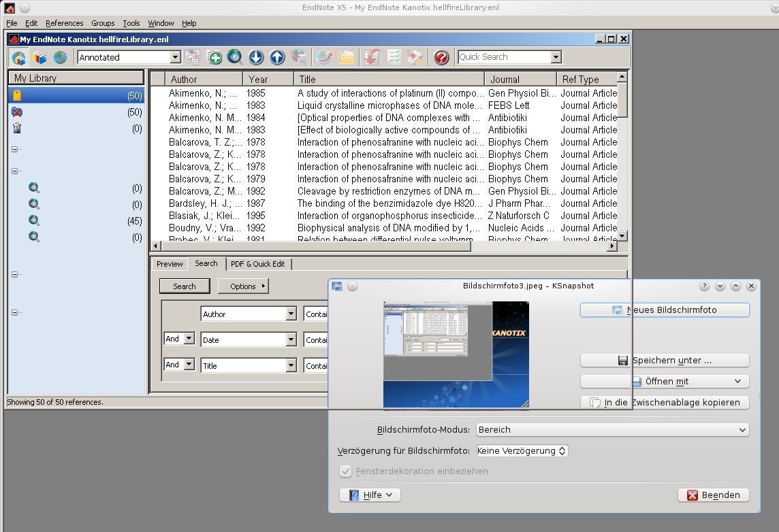Sort references by the Year column header
Image resolution: width=779 pixels, height=532 pixels.
tap(268, 80)
